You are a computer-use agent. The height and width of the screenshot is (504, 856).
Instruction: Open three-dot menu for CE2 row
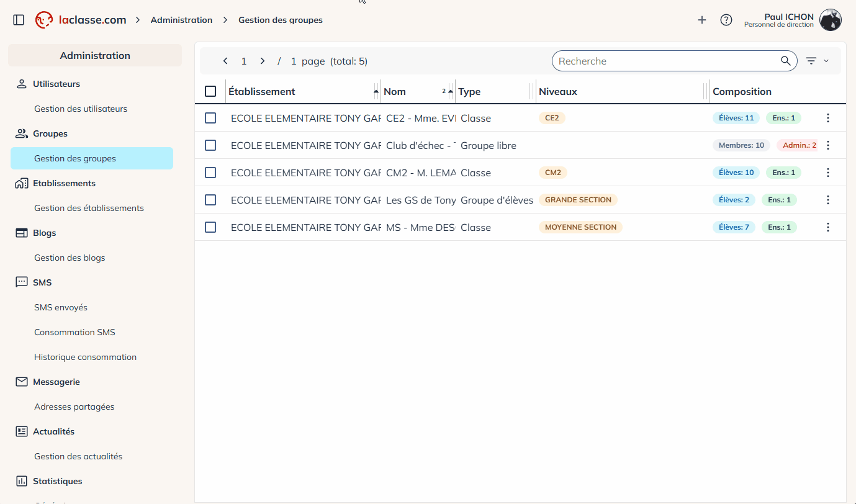827,118
